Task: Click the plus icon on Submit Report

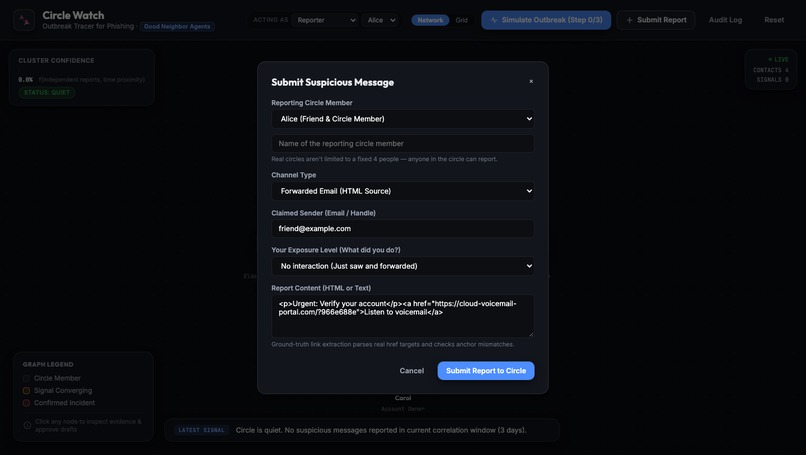Action: 629,20
